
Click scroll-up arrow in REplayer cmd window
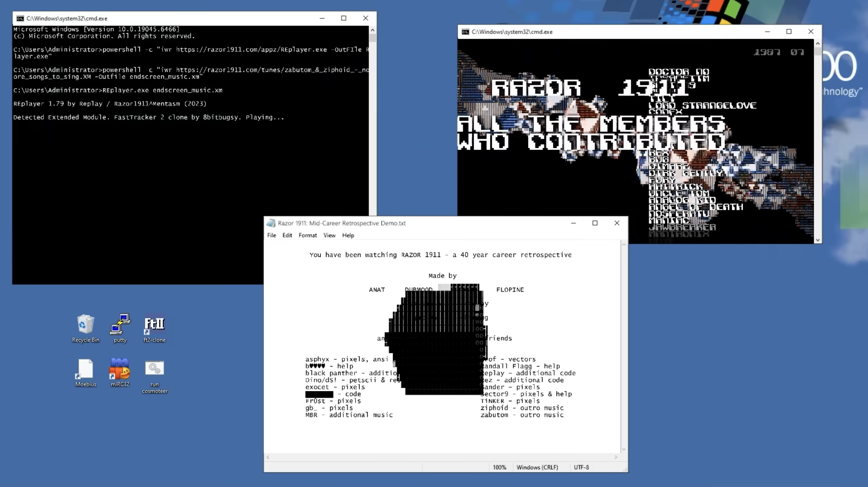pyautogui.click(x=373, y=30)
